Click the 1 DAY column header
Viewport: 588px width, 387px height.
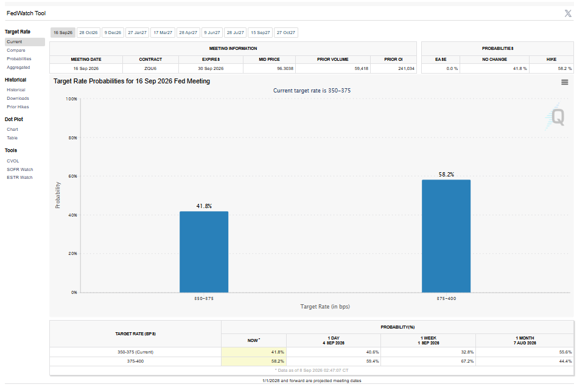point(334,341)
